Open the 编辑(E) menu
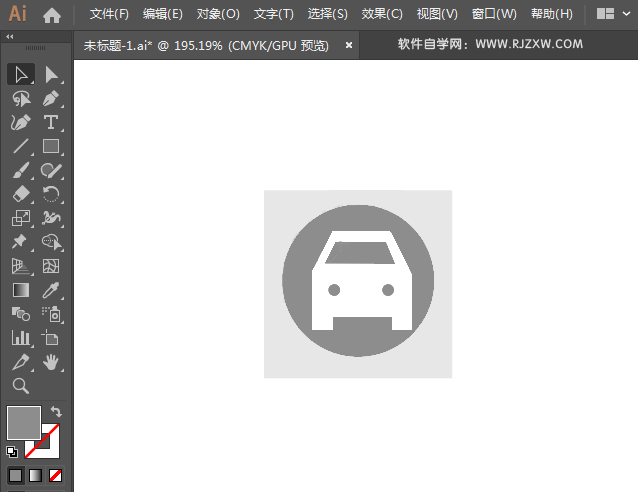Image resolution: width=638 pixels, height=492 pixels. pos(163,14)
